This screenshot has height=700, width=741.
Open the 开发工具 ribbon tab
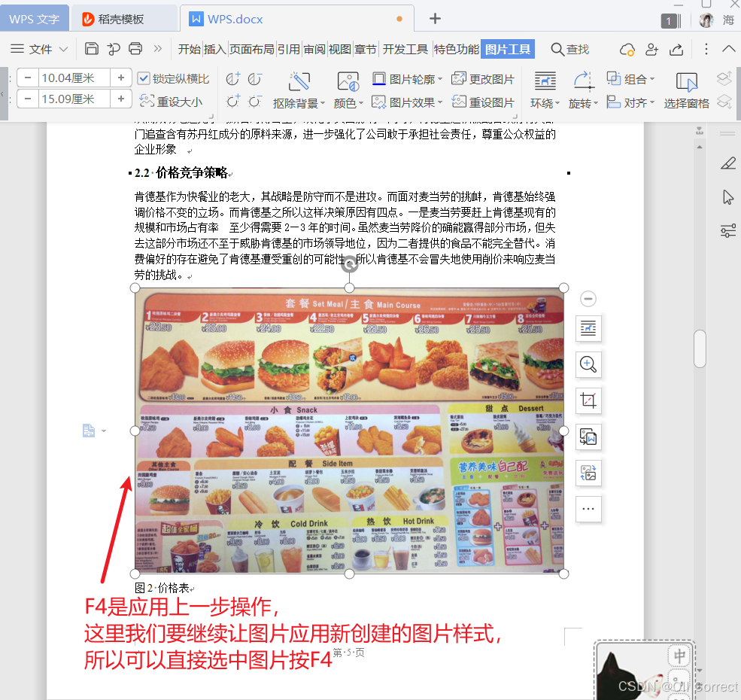405,49
